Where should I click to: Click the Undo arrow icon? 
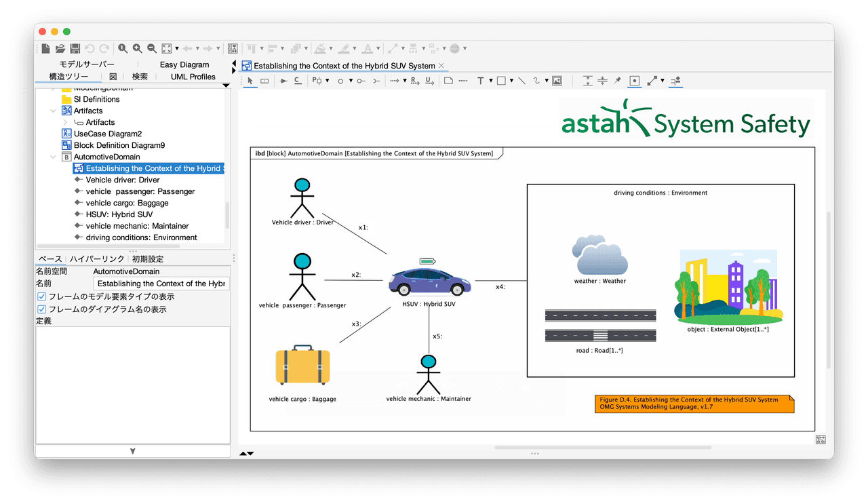[x=90, y=48]
